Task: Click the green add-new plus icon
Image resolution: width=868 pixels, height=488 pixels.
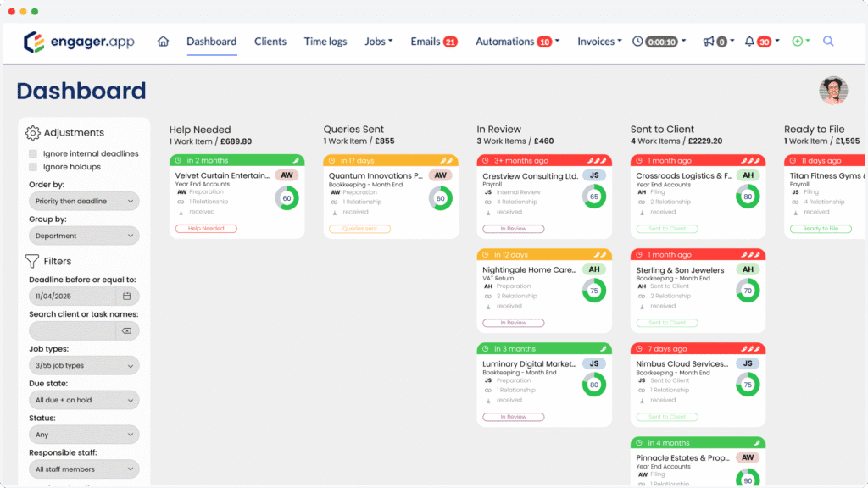Action: click(x=797, y=42)
